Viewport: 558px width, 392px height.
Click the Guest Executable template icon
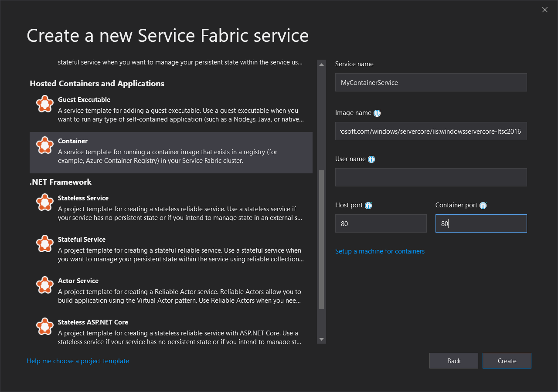pos(44,104)
